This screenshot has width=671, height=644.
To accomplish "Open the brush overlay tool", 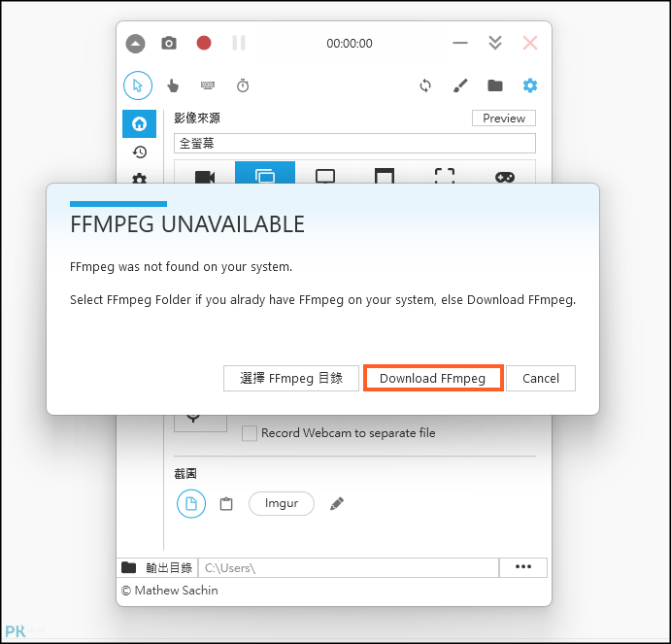I will [x=460, y=85].
